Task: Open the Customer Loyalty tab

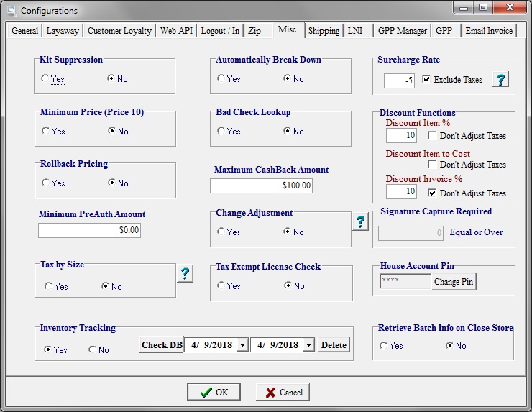Action: click(119, 31)
